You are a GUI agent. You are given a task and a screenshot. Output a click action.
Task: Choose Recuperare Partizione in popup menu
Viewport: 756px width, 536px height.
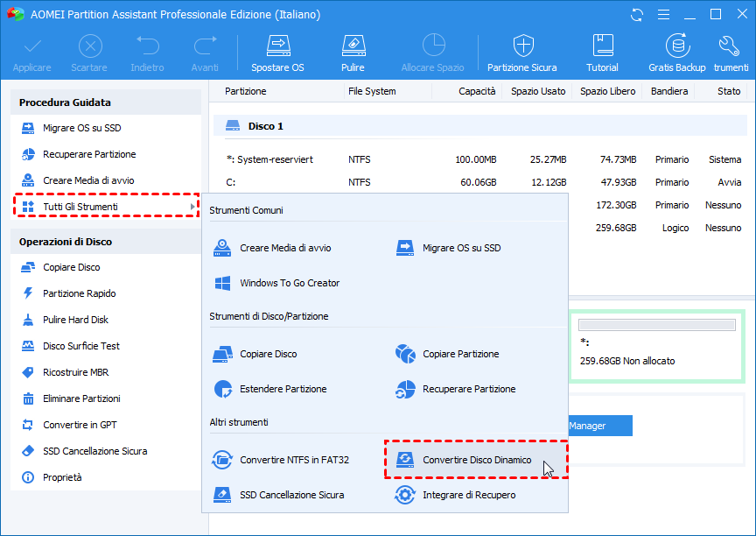(456, 389)
